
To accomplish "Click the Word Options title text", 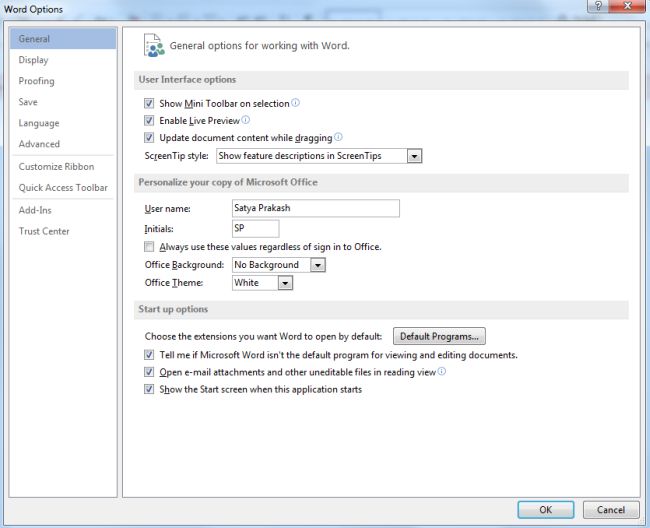I will coord(33,9).
